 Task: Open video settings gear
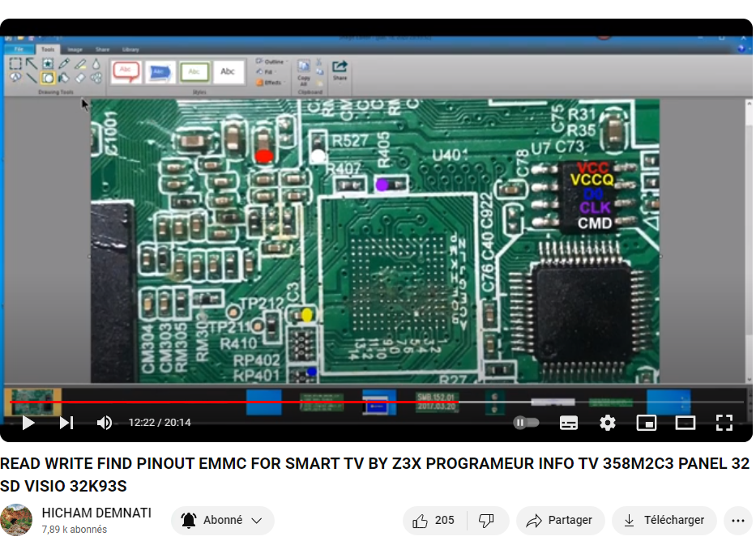pos(607,423)
